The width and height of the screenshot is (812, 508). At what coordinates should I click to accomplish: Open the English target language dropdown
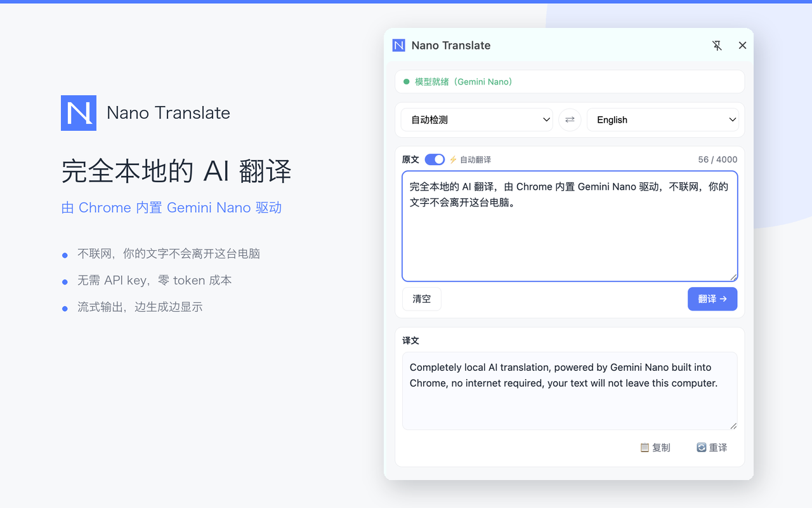coord(663,119)
